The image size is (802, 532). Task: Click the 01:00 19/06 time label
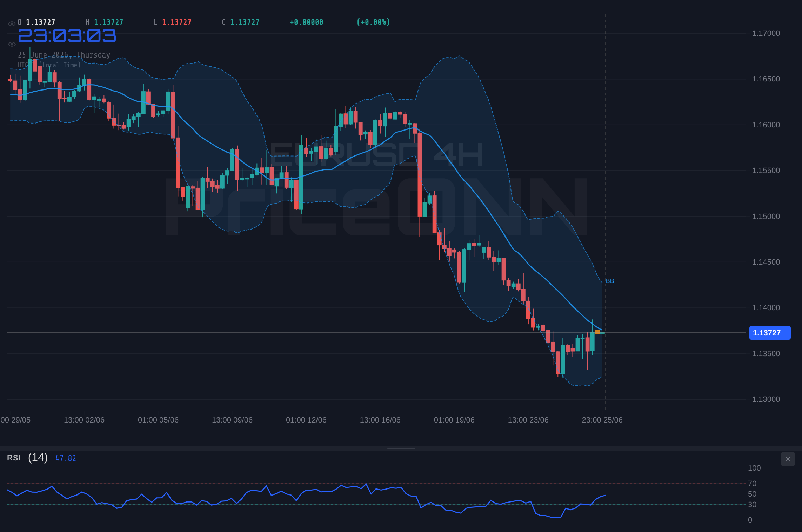pyautogui.click(x=454, y=420)
